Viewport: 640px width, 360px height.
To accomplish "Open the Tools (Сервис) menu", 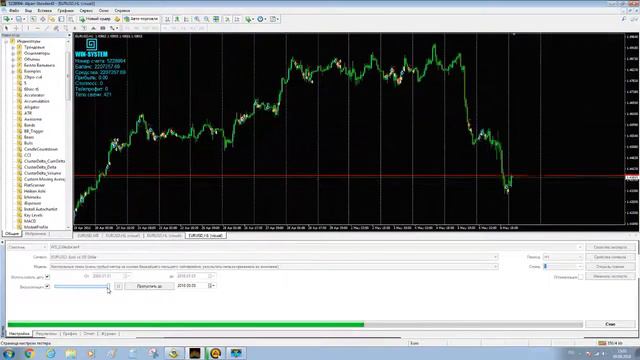I will (86, 11).
